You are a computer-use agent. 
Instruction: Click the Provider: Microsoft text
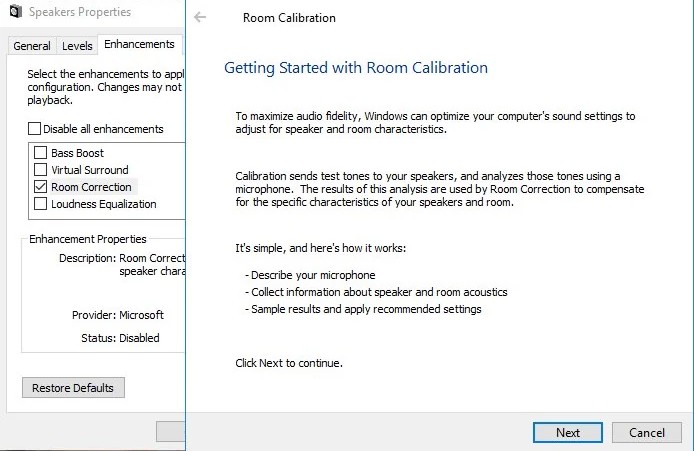click(117, 315)
